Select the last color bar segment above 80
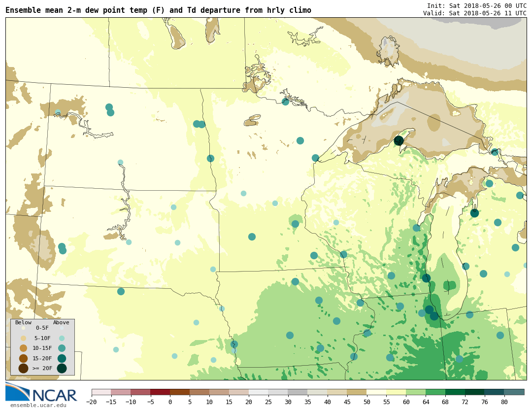Viewport: 532px width, 411px height. tap(514, 392)
